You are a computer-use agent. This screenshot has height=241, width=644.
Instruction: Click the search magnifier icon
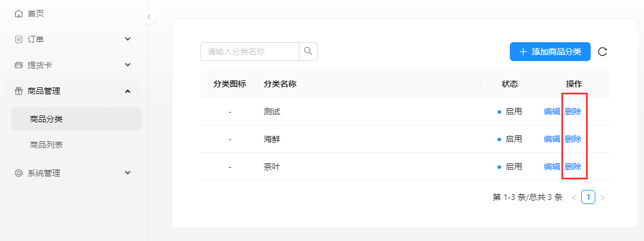[308, 52]
